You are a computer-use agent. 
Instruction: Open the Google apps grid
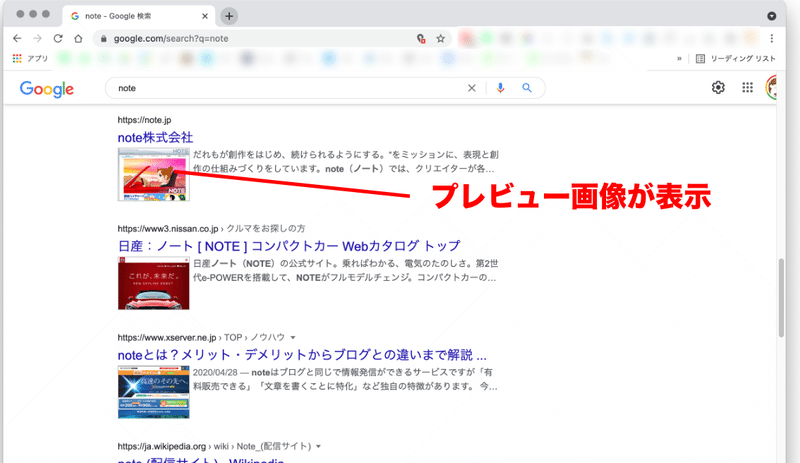pos(747,88)
